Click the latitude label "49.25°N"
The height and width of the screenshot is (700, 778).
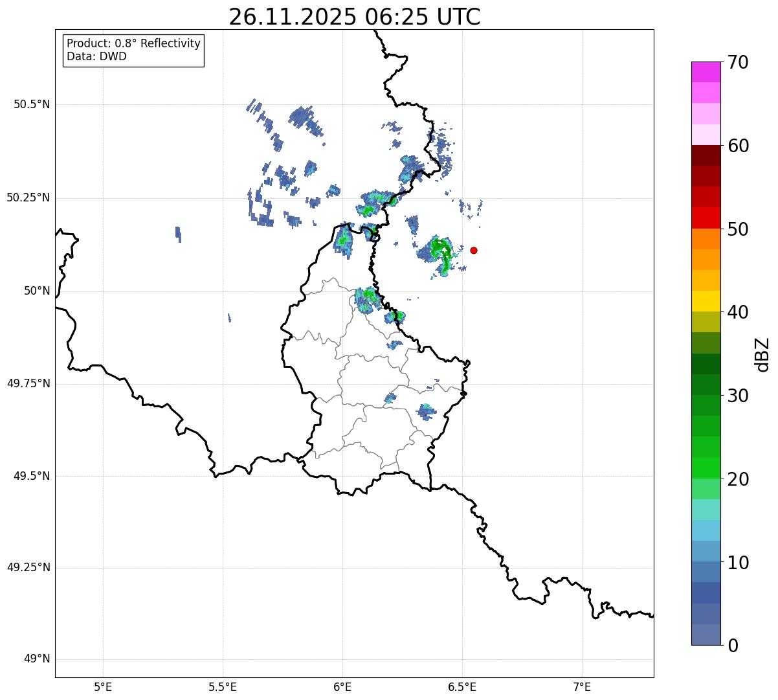(28, 567)
